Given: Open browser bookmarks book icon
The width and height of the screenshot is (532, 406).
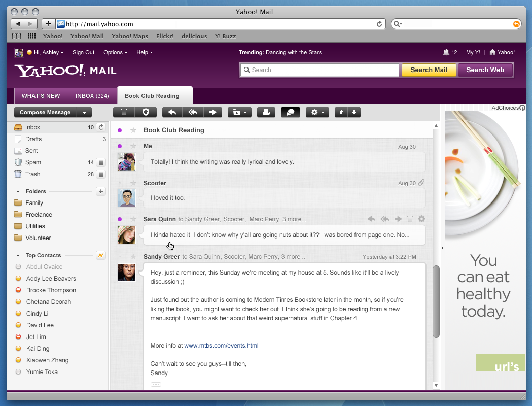Looking at the screenshot, I should coord(16,36).
